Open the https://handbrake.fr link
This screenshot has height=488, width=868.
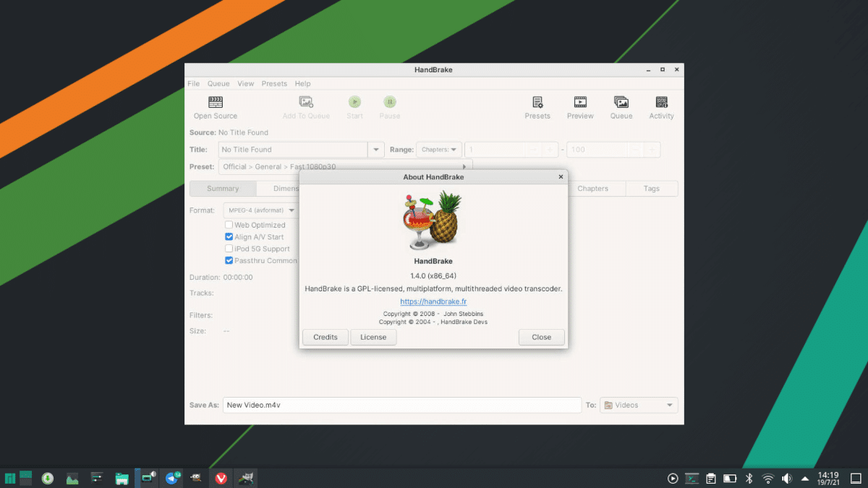point(433,301)
